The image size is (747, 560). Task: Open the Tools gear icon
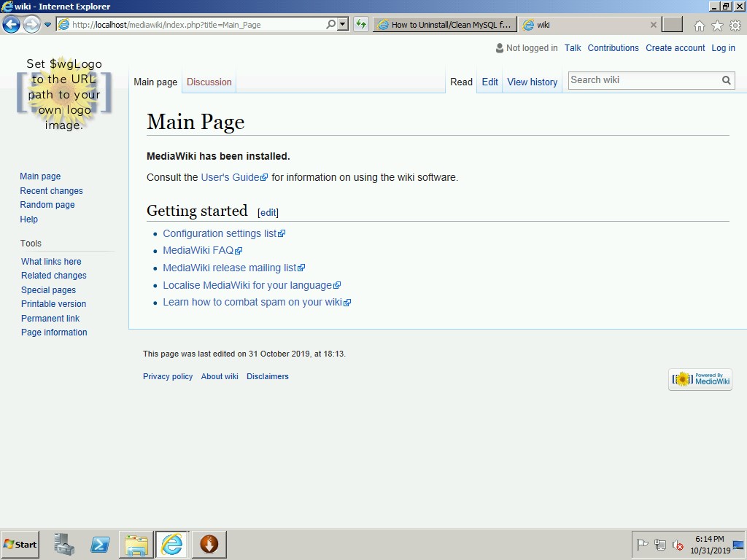tap(735, 26)
